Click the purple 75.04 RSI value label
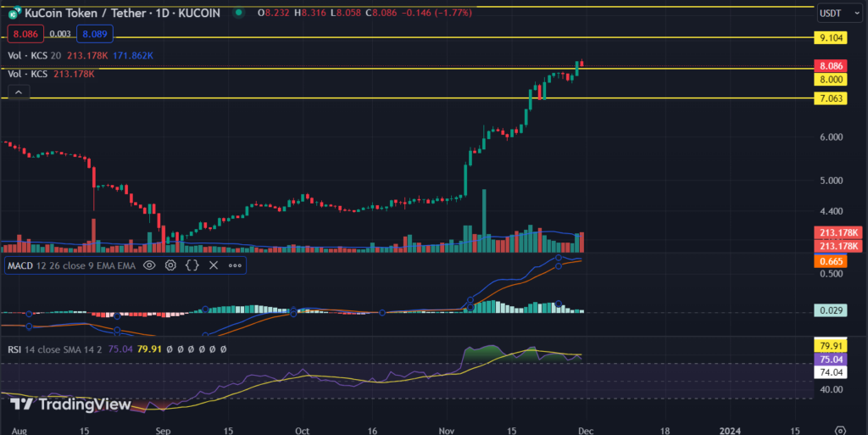 tap(831, 360)
